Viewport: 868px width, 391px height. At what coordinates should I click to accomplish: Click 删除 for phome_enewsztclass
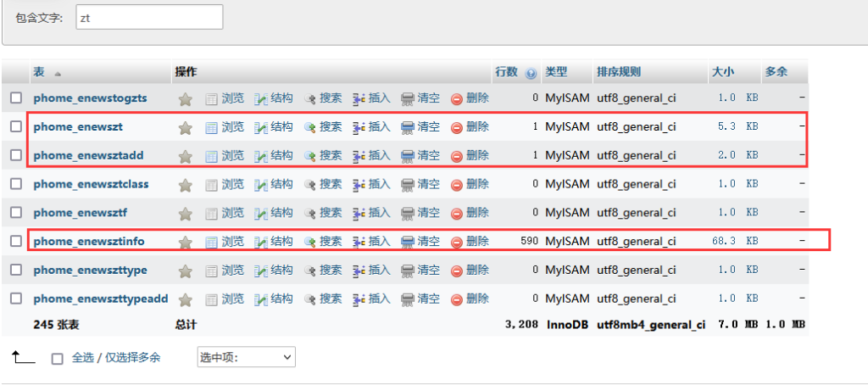pos(478,184)
